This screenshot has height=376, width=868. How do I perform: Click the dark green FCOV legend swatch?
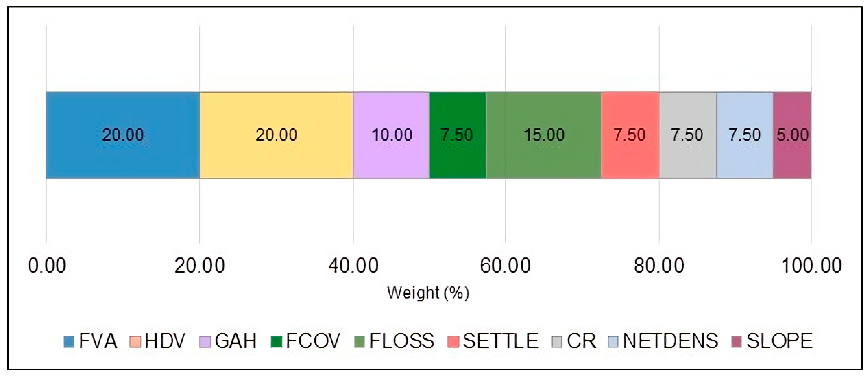[276, 342]
